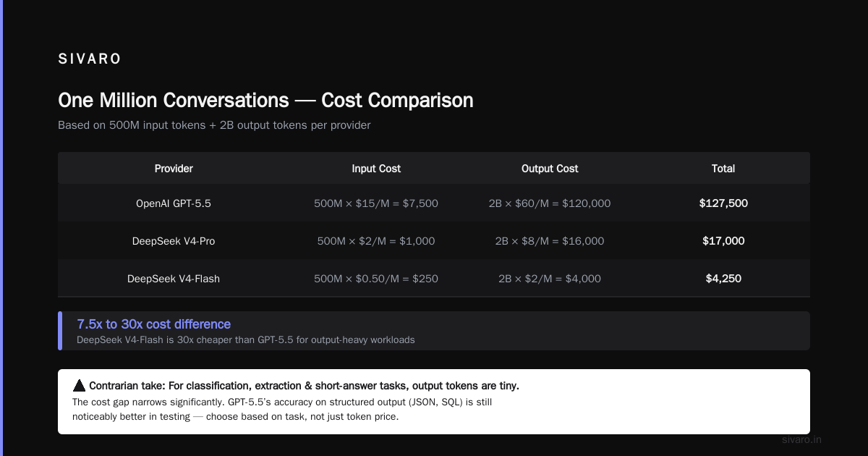
Task: Select the Total column header
Action: [x=723, y=169]
